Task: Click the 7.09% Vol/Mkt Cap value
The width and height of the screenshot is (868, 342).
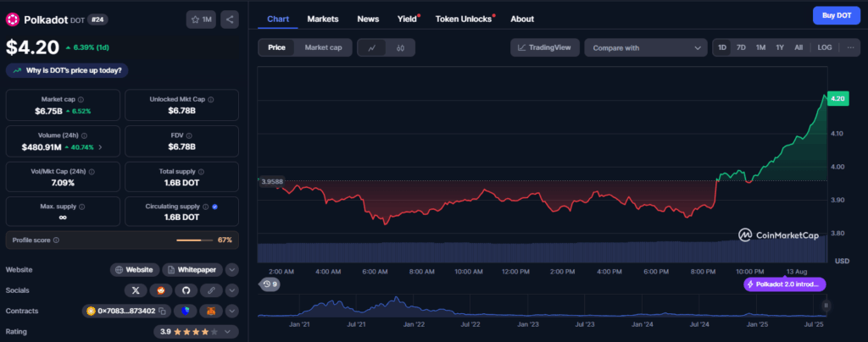Action: [63, 182]
